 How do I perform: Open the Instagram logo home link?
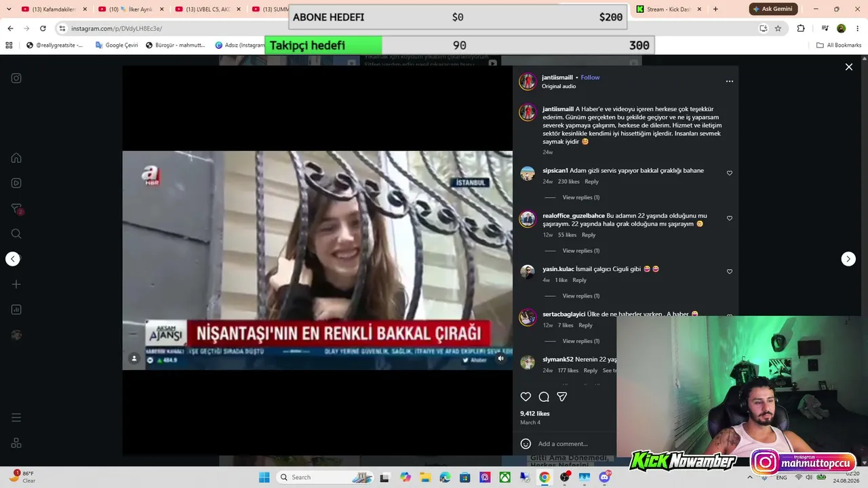[16, 78]
